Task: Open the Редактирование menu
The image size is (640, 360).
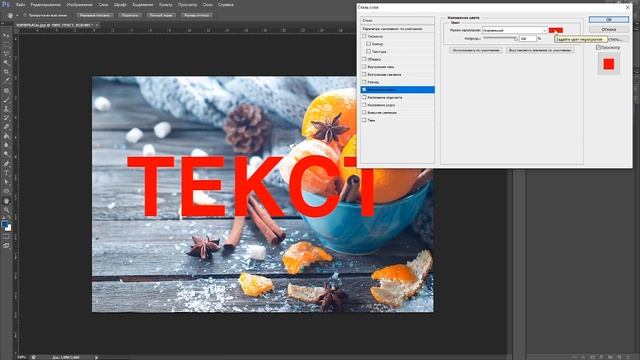Action: tap(46, 4)
